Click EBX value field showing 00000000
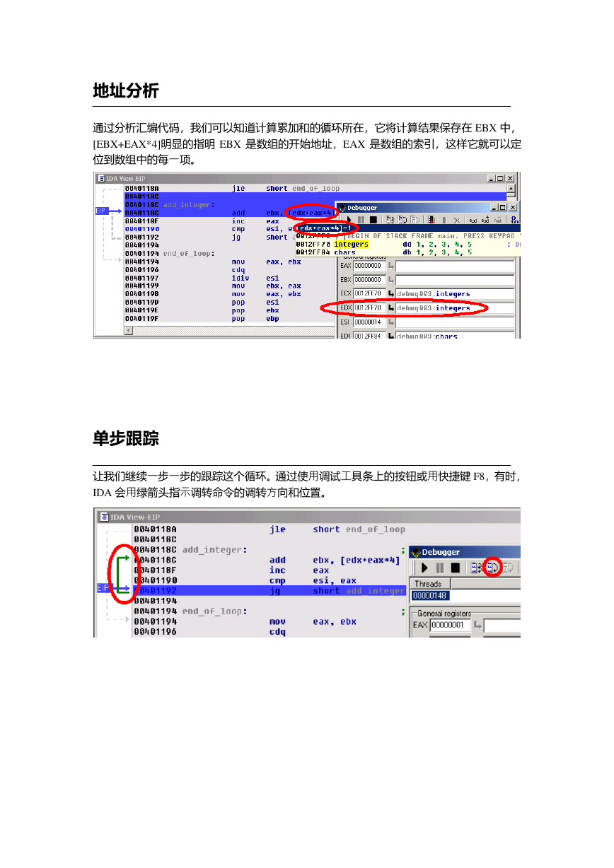The width and height of the screenshot is (614, 868). [x=370, y=280]
